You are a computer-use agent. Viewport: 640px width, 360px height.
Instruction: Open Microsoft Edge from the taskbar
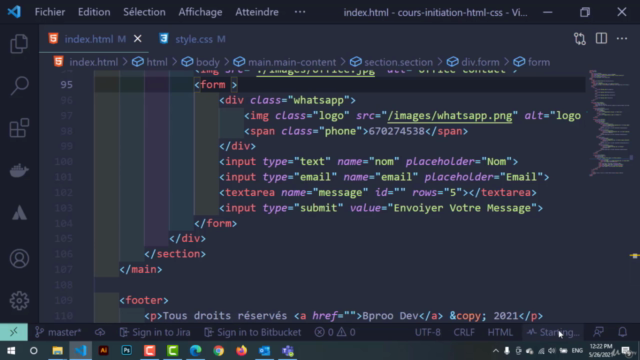[196, 351]
